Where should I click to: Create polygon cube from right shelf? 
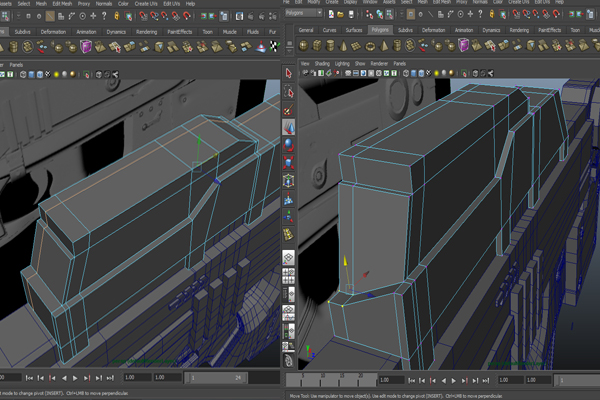(317, 46)
